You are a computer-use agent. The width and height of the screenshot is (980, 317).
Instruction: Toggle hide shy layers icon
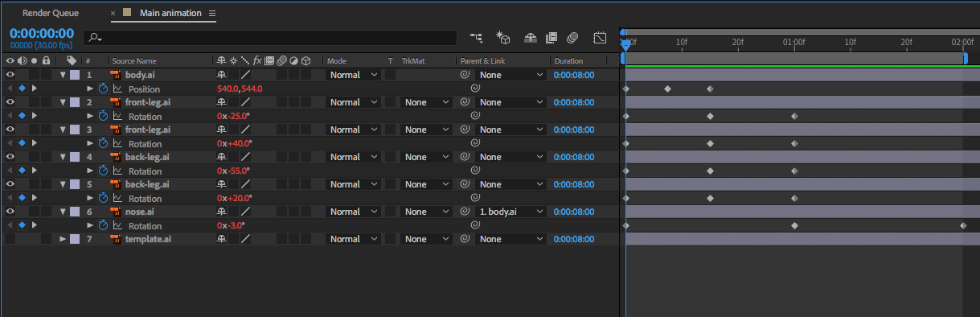(x=530, y=37)
